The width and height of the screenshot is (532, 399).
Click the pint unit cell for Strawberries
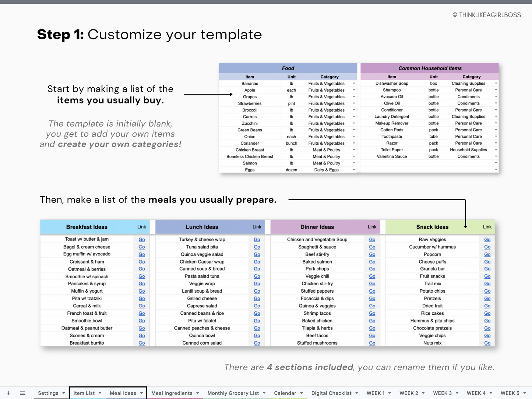[x=292, y=103]
